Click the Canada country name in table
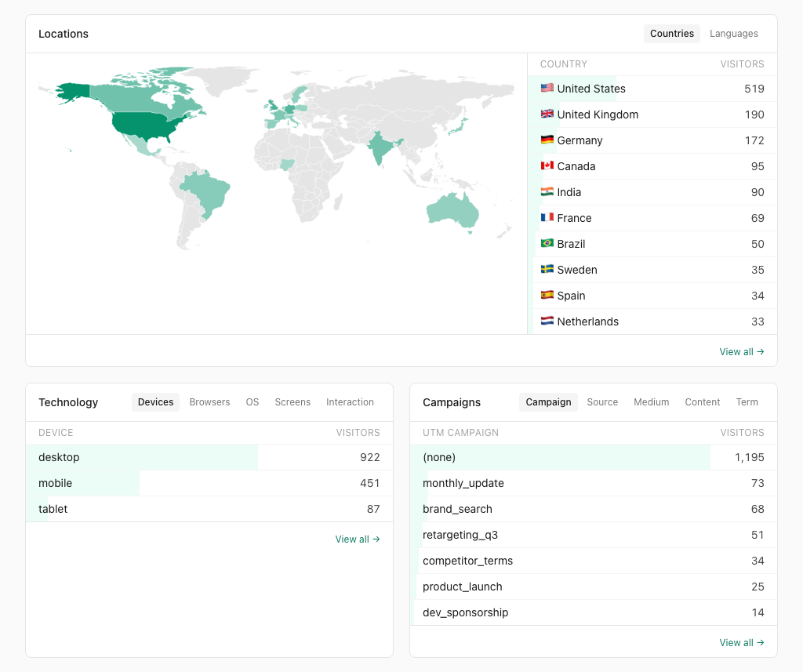The height and width of the screenshot is (672, 803). (576, 166)
